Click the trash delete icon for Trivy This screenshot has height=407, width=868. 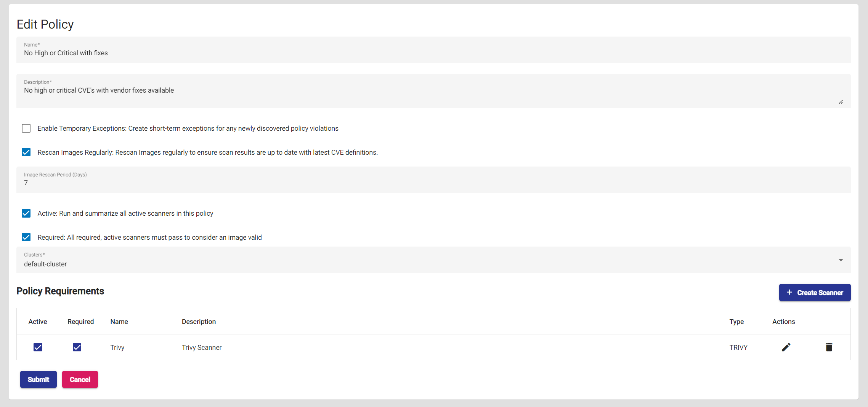click(x=829, y=347)
